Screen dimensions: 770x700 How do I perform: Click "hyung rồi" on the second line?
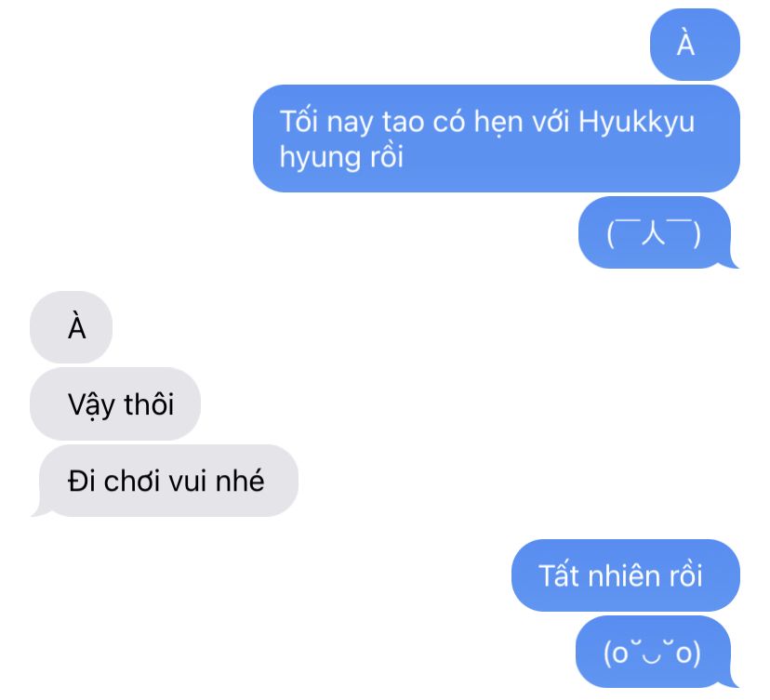tap(341, 157)
